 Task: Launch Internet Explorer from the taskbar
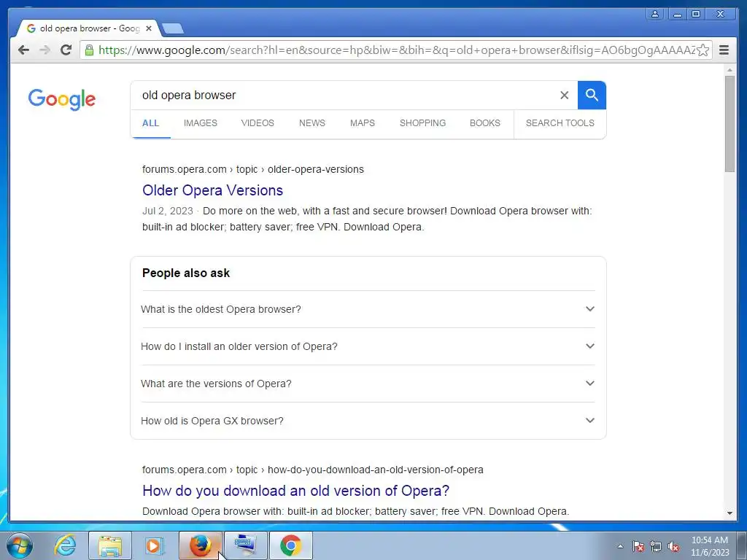click(65, 545)
